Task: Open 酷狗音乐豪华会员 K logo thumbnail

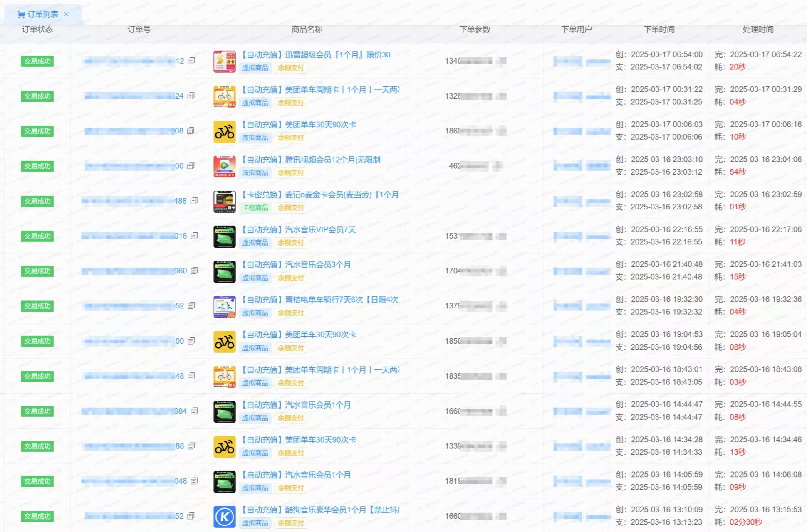Action: [x=225, y=516]
